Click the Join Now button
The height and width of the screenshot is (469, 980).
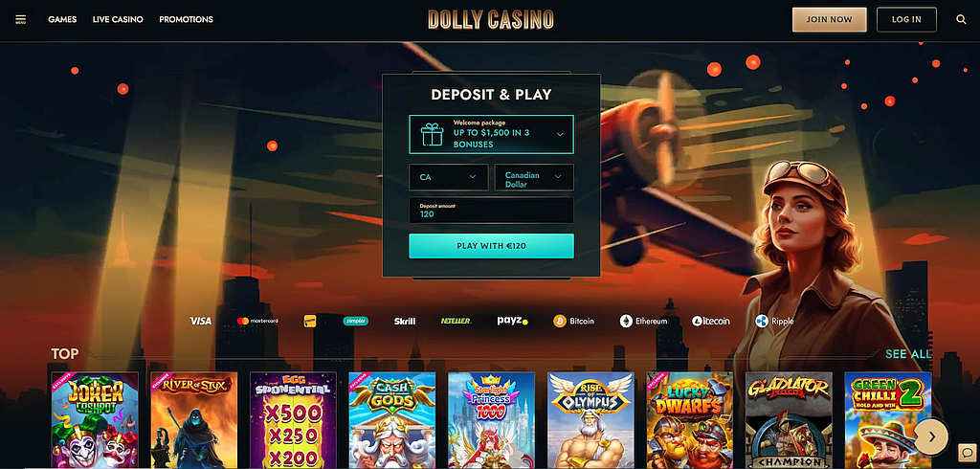[830, 19]
